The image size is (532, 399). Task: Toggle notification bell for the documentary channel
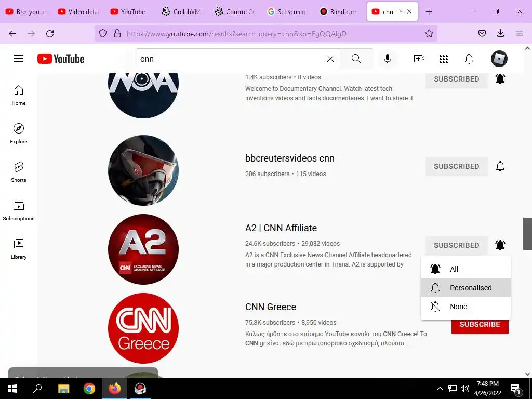[500, 79]
